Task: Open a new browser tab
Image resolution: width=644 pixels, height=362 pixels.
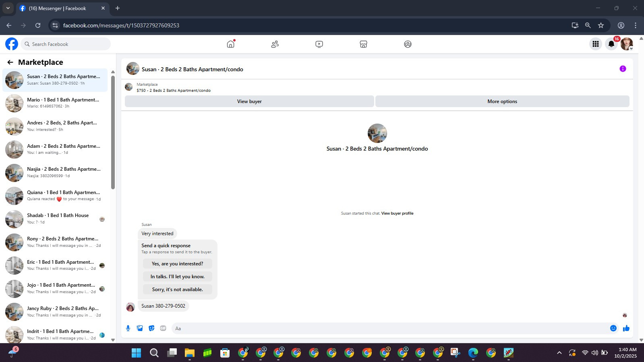Action: click(x=118, y=8)
